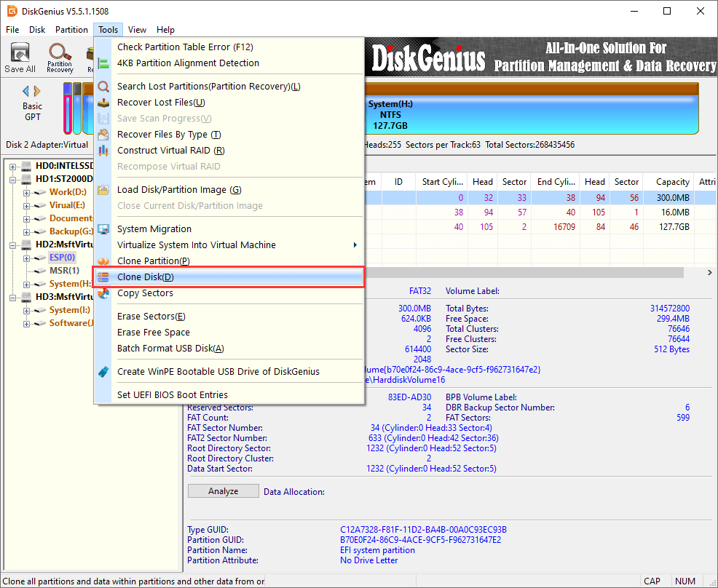Screen dimensions: 718x588
Task: Click the next disk arrow above Basic GPT
Action: [x=36, y=91]
